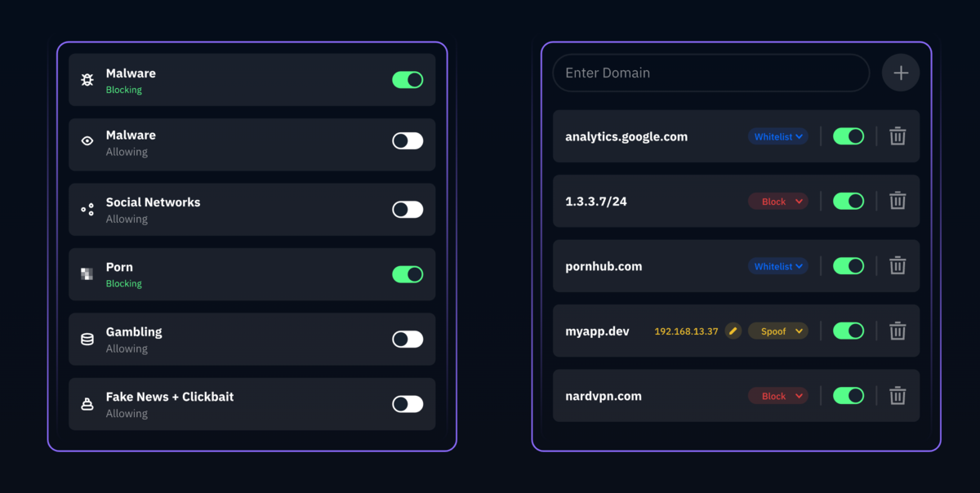This screenshot has height=493, width=980.
Task: Disable the Porn blocking toggle
Action: click(408, 274)
